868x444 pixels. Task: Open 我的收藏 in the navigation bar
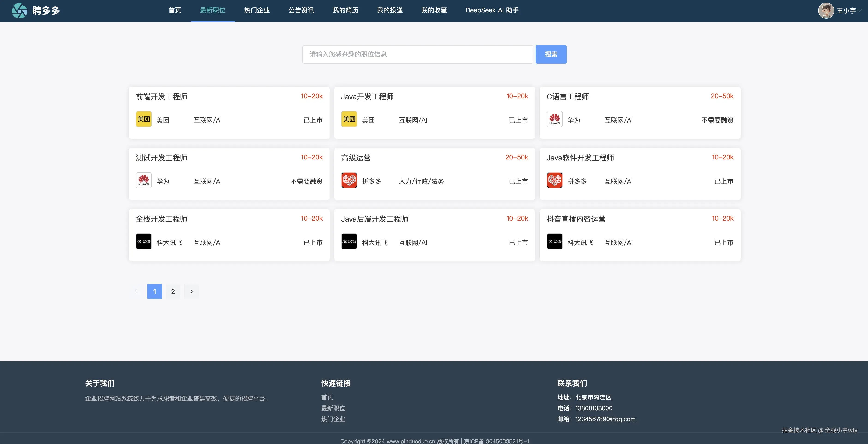click(x=434, y=10)
